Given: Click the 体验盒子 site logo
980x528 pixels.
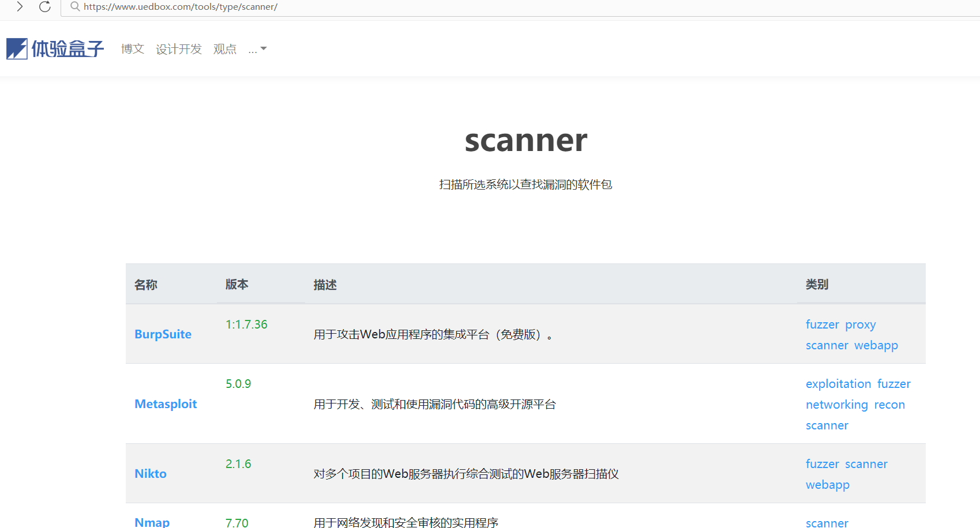Looking at the screenshot, I should pyautogui.click(x=55, y=49).
